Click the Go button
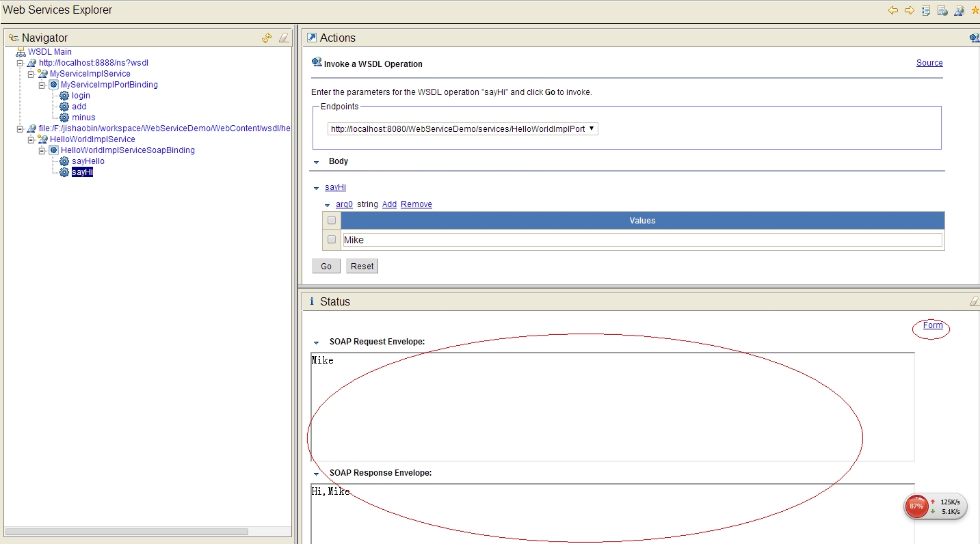 click(x=326, y=266)
